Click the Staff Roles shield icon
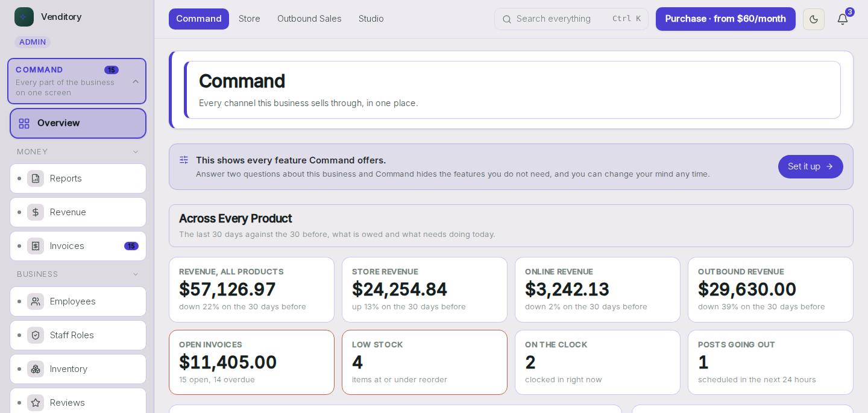 coord(36,335)
